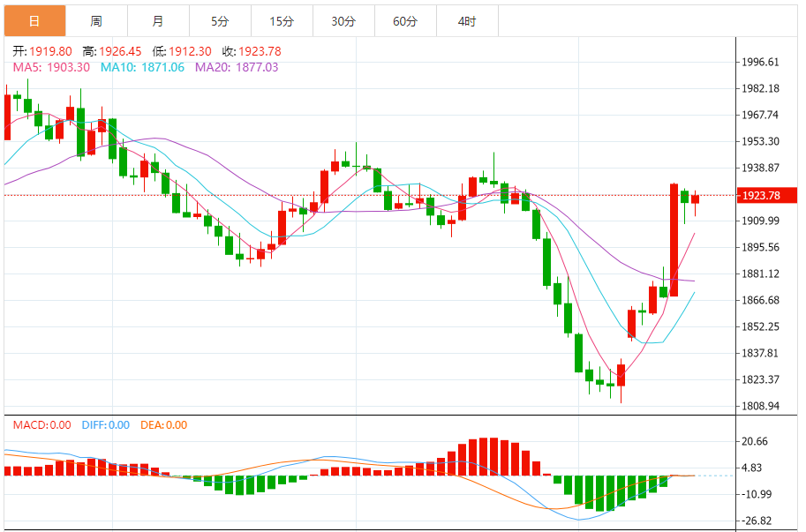Screen dimensions: 806x532
Task: Click the -10.99 MACD axis label
Action: pyautogui.click(x=757, y=495)
